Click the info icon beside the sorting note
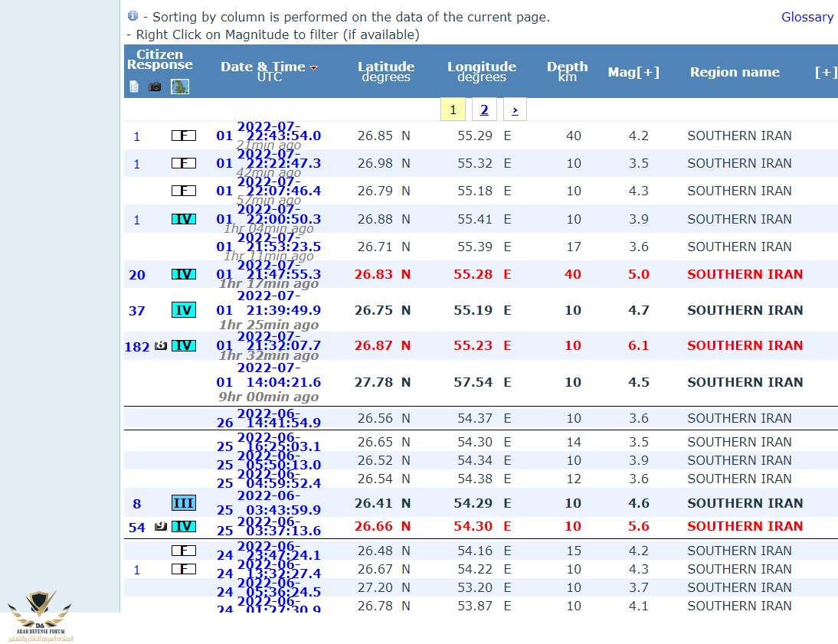The width and height of the screenshot is (838, 644). (133, 16)
